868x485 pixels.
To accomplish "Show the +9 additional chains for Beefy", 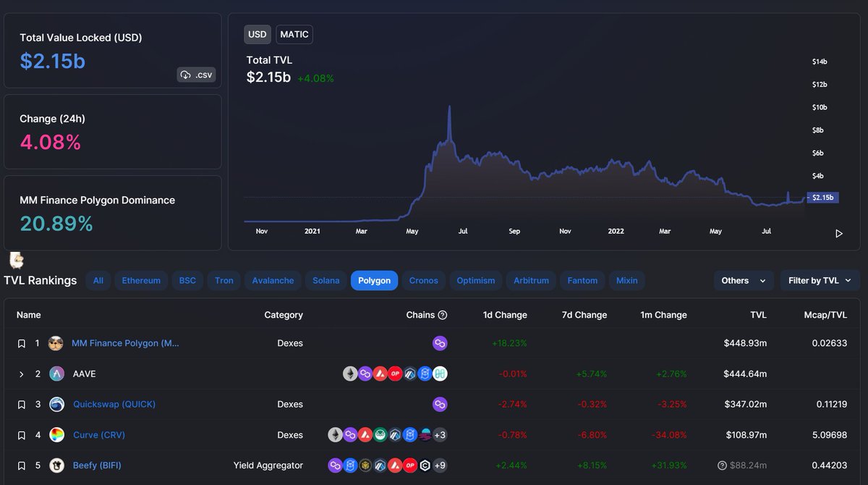I will pyautogui.click(x=440, y=465).
